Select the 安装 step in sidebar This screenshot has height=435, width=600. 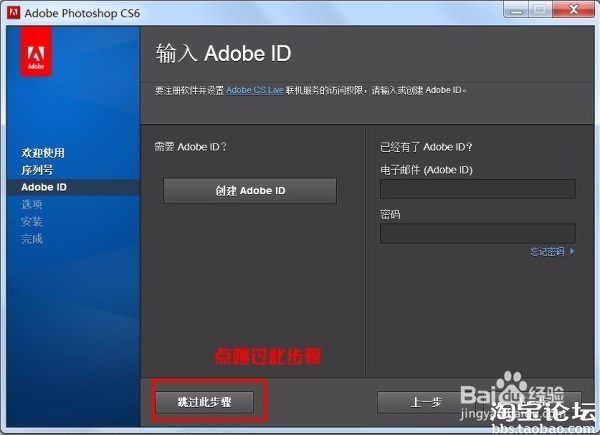click(x=32, y=222)
